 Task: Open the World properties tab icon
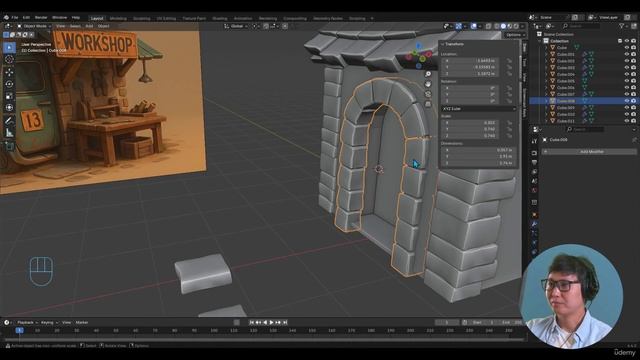(x=534, y=191)
